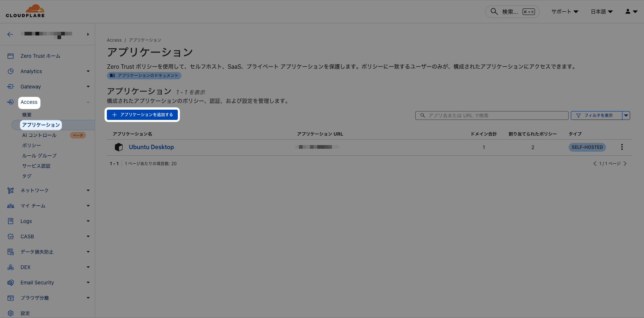Click the アプリケーションを追加する button
The height and width of the screenshot is (318, 644).
click(142, 115)
